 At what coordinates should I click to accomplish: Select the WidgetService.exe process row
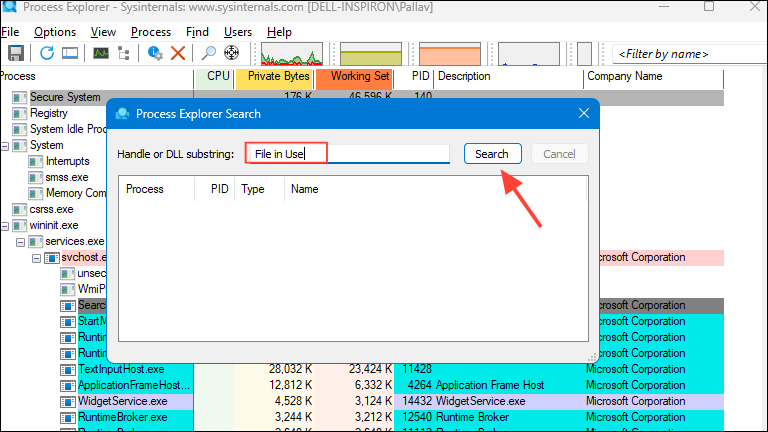click(x=122, y=401)
